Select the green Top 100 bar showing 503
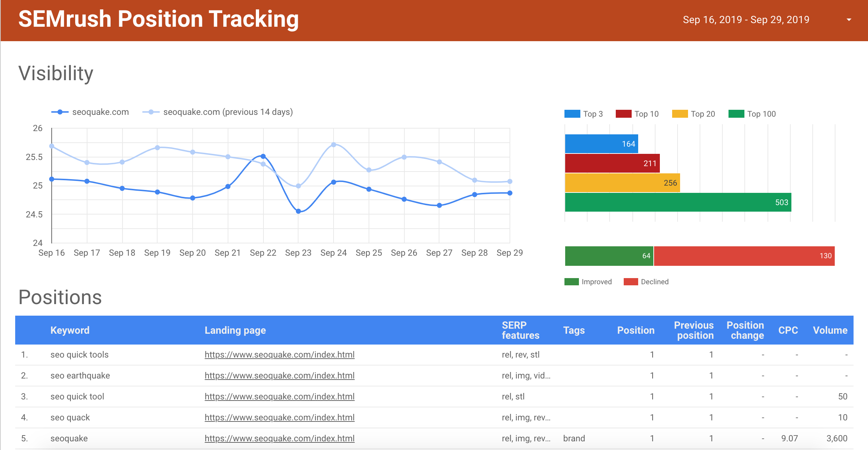Viewport: 868px width, 450px height. tap(678, 202)
